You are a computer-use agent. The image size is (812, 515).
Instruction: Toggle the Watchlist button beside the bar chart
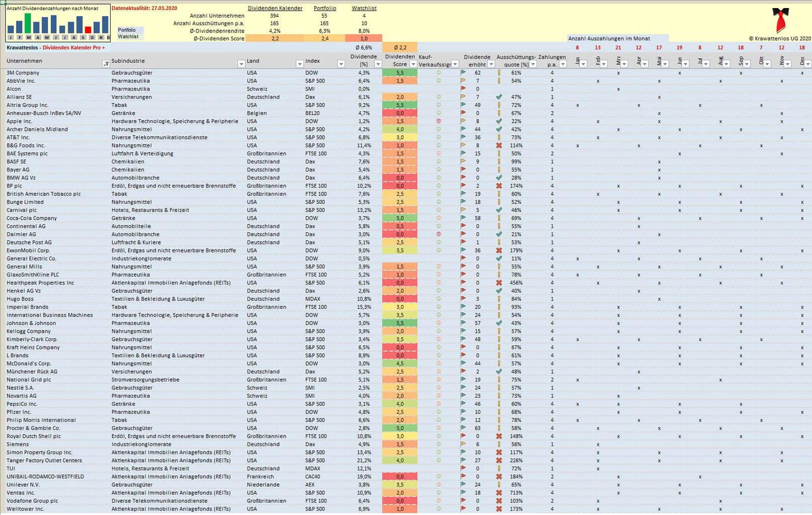[x=130, y=37]
